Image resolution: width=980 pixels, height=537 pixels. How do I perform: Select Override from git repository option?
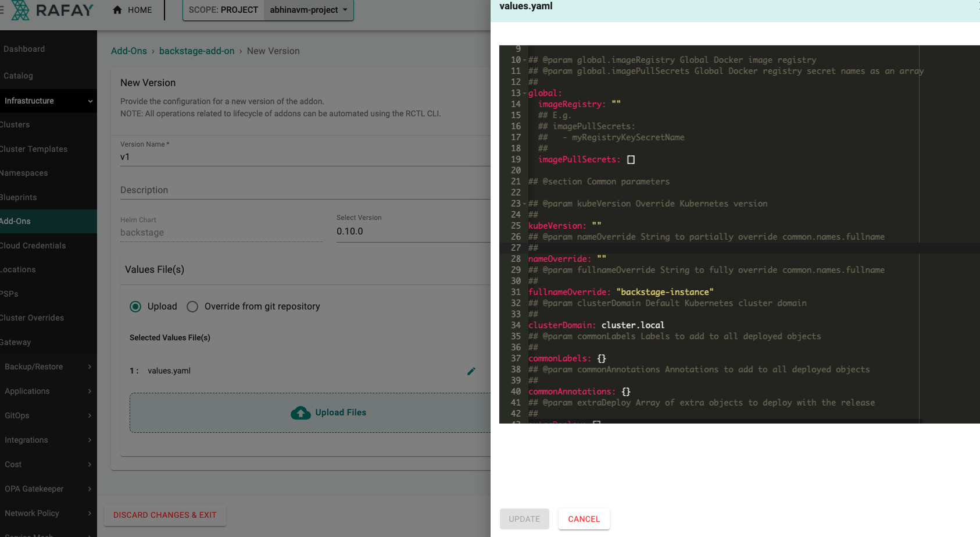pyautogui.click(x=192, y=307)
